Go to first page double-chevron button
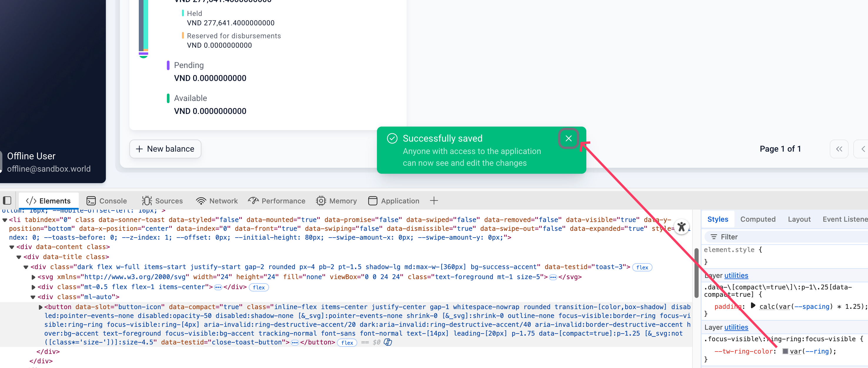The width and height of the screenshot is (868, 368). (x=839, y=149)
